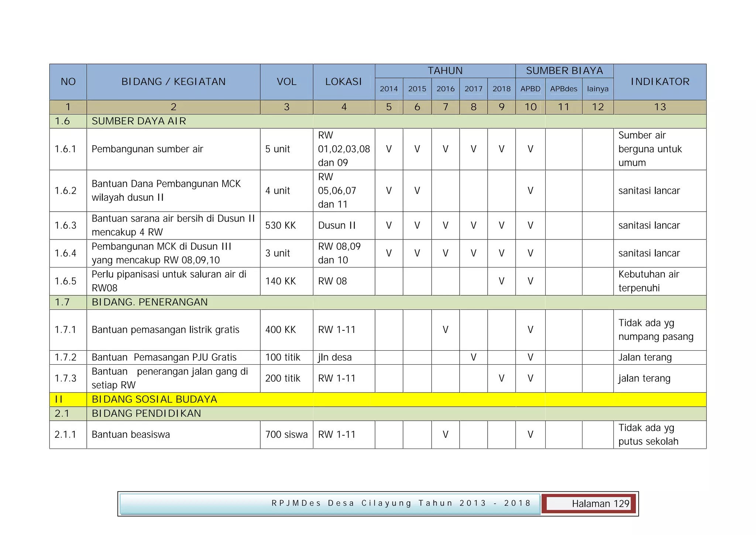The width and height of the screenshot is (756, 535).
Task: Click the 530 KK volume cell
Action: point(281,225)
